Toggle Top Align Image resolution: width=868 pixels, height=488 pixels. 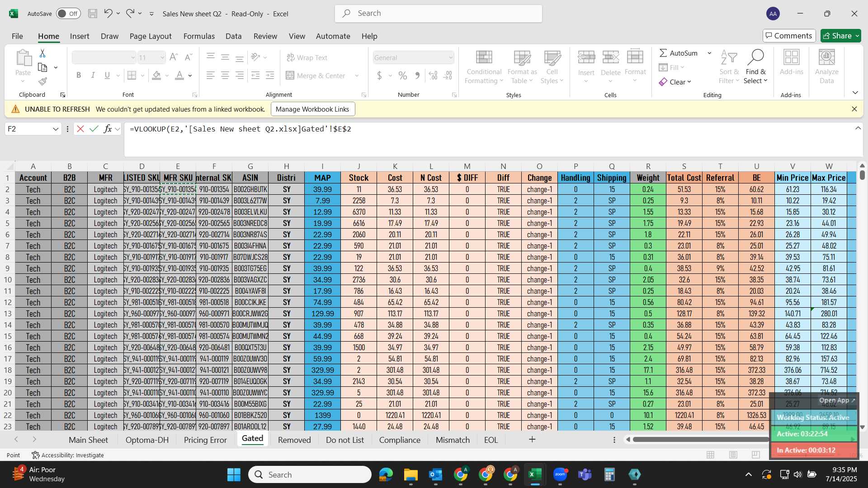coord(211,57)
